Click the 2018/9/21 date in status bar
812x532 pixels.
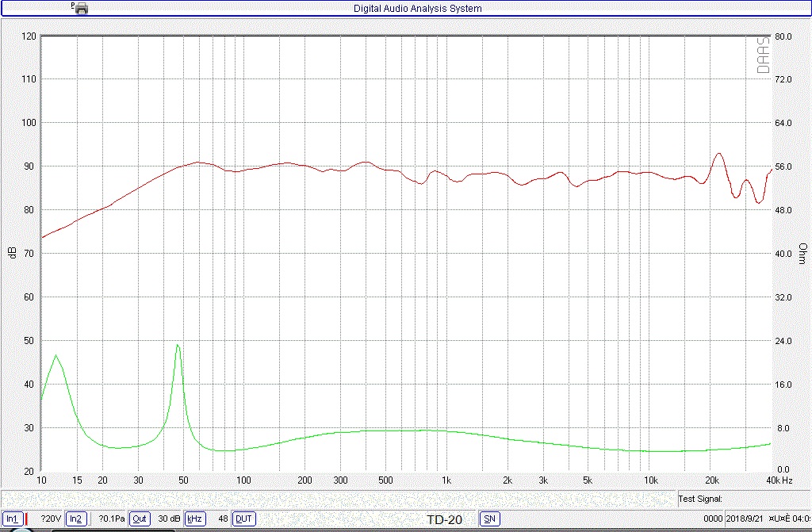pyautogui.click(x=745, y=519)
